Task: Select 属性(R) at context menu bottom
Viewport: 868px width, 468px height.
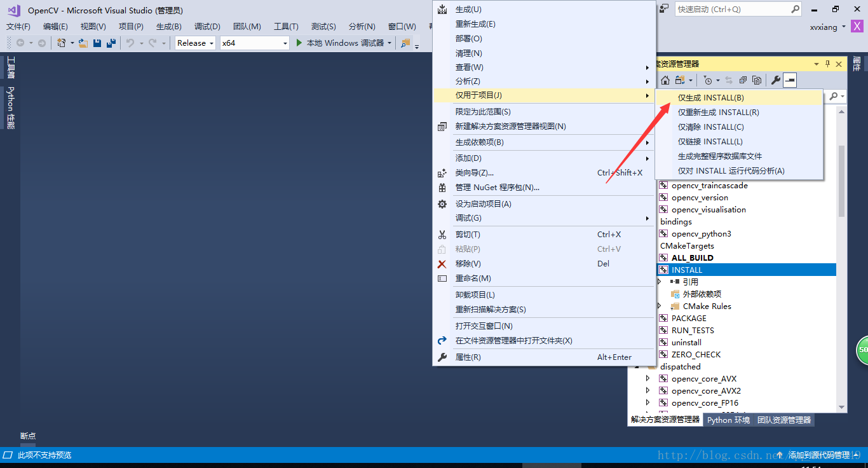Action: [x=543, y=357]
